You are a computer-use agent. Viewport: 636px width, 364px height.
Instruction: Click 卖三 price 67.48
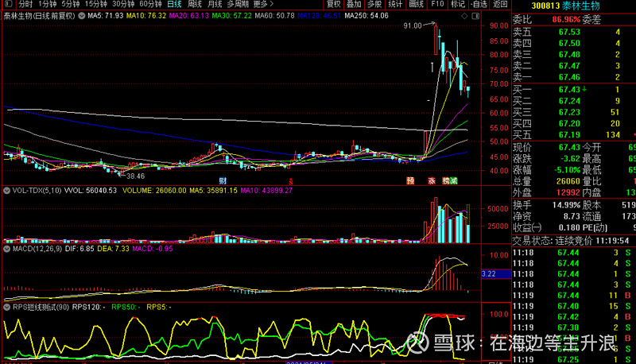(x=569, y=55)
